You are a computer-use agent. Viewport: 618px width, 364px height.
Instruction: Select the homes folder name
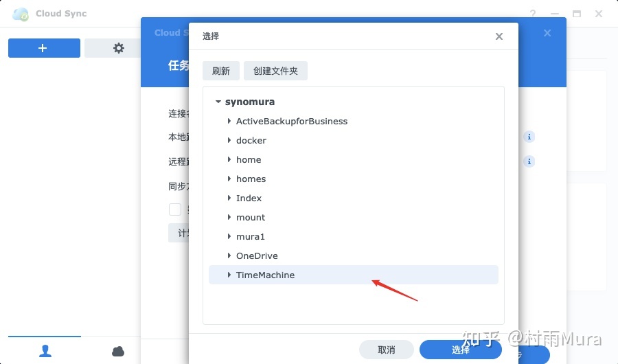coord(251,179)
